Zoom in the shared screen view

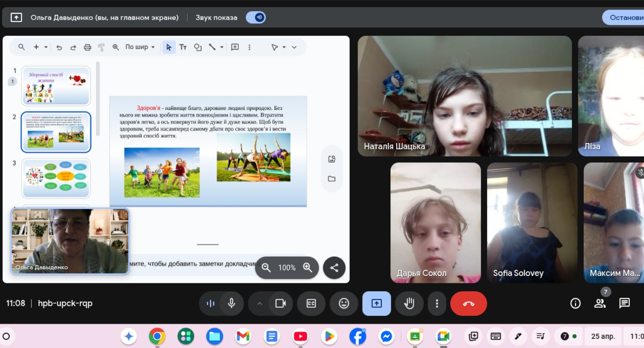coord(308,268)
